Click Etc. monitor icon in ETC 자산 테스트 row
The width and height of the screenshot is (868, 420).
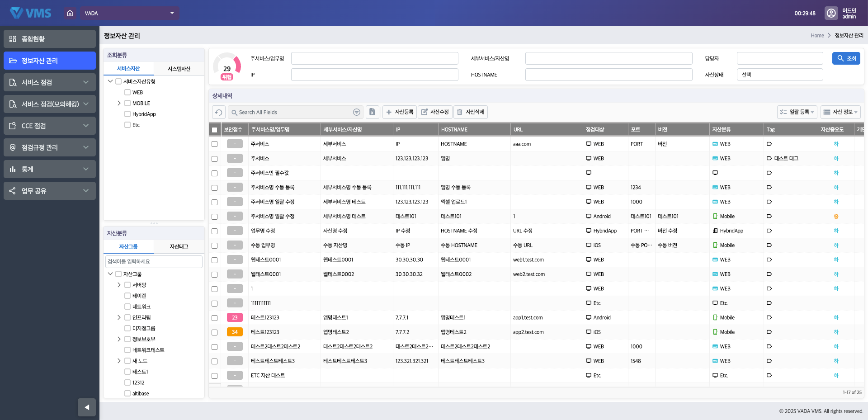[589, 375]
